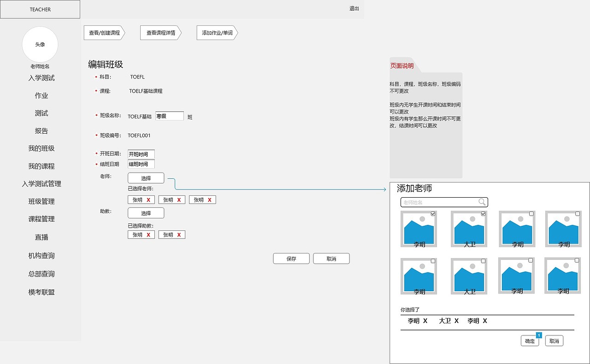590x364 pixels.
Task: Click 取消 in the 添加老师 dialog
Action: [554, 341]
